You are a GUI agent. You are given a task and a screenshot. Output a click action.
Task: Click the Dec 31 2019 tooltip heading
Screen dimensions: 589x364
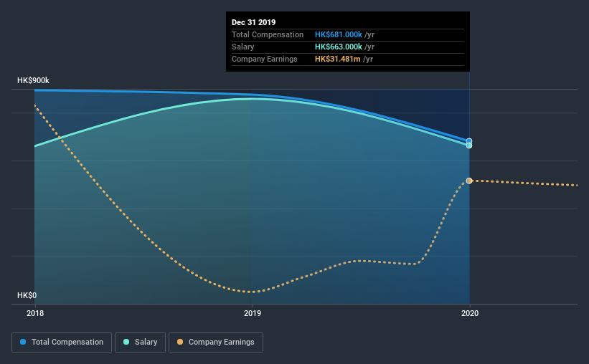click(253, 22)
